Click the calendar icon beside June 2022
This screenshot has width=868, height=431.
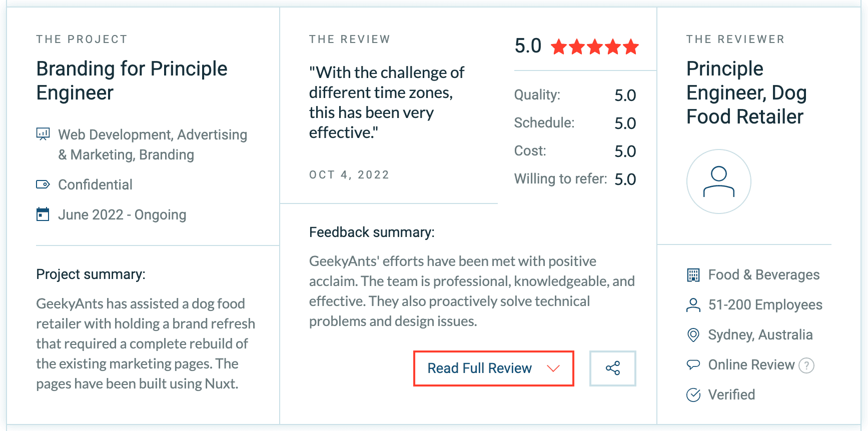tap(43, 214)
